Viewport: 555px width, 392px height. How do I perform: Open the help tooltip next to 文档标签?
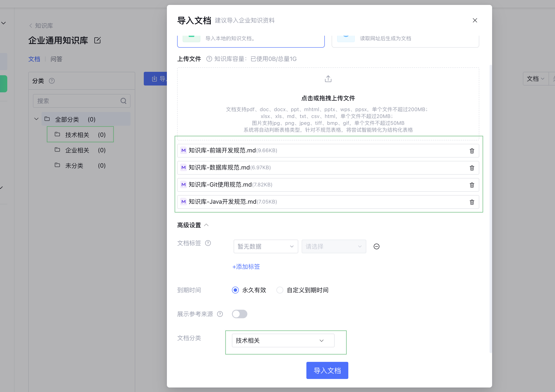[208, 243]
